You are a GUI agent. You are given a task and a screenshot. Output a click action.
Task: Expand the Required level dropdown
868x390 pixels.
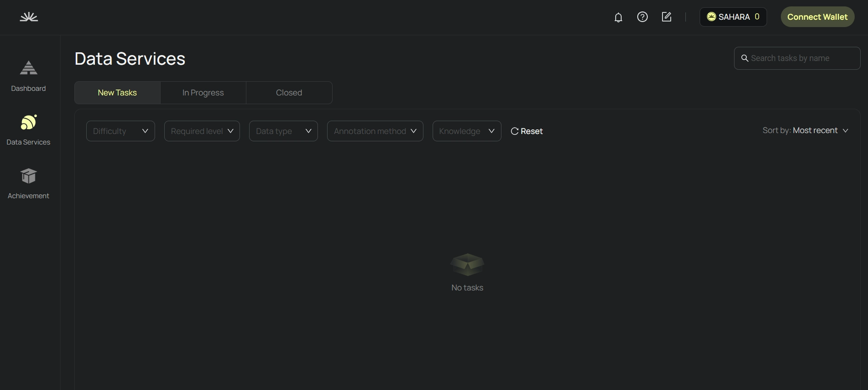click(202, 131)
